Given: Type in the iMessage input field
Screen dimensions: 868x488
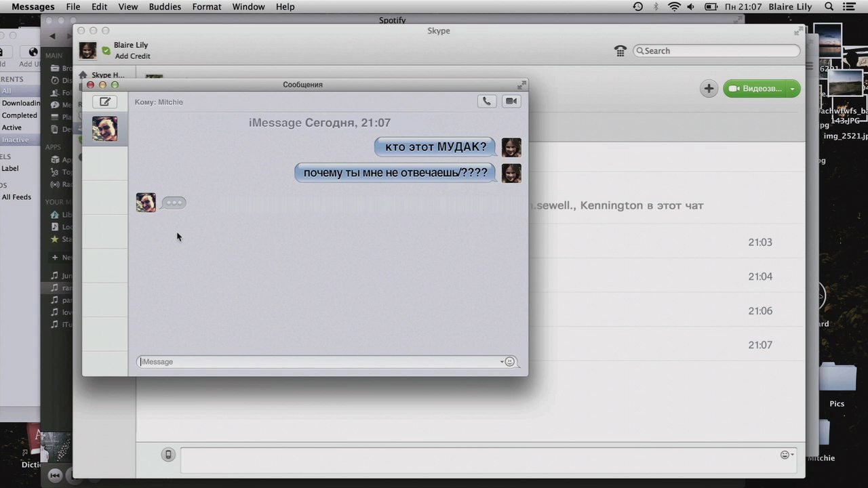Looking at the screenshot, I should [x=319, y=362].
